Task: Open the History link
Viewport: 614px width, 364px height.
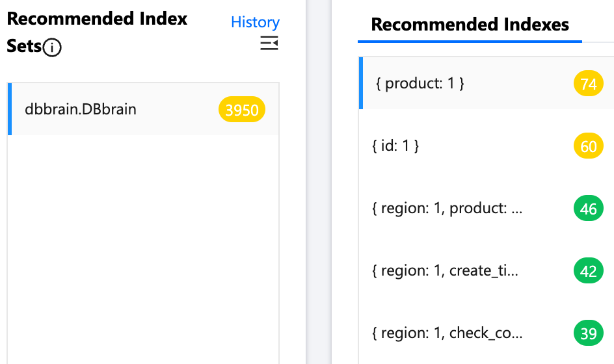Action: coord(255,22)
